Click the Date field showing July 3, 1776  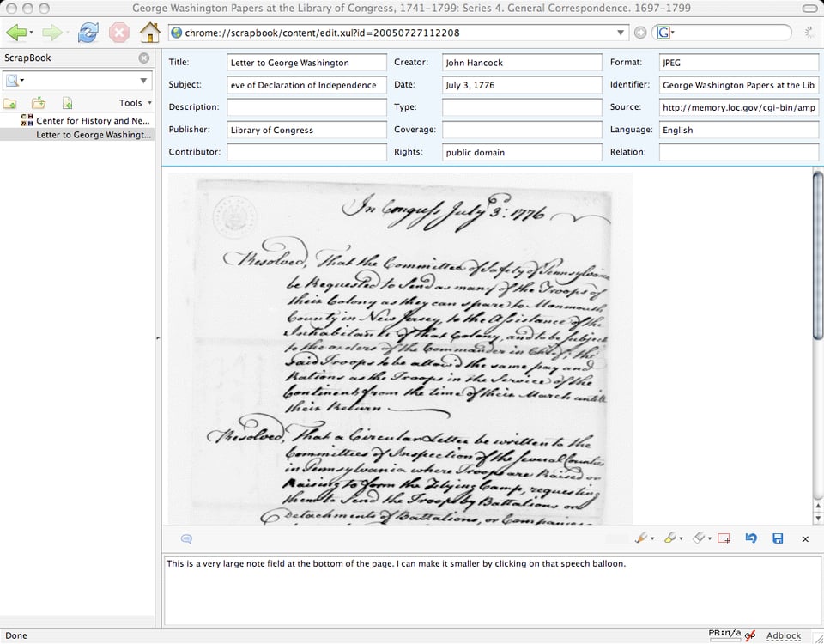(x=522, y=85)
